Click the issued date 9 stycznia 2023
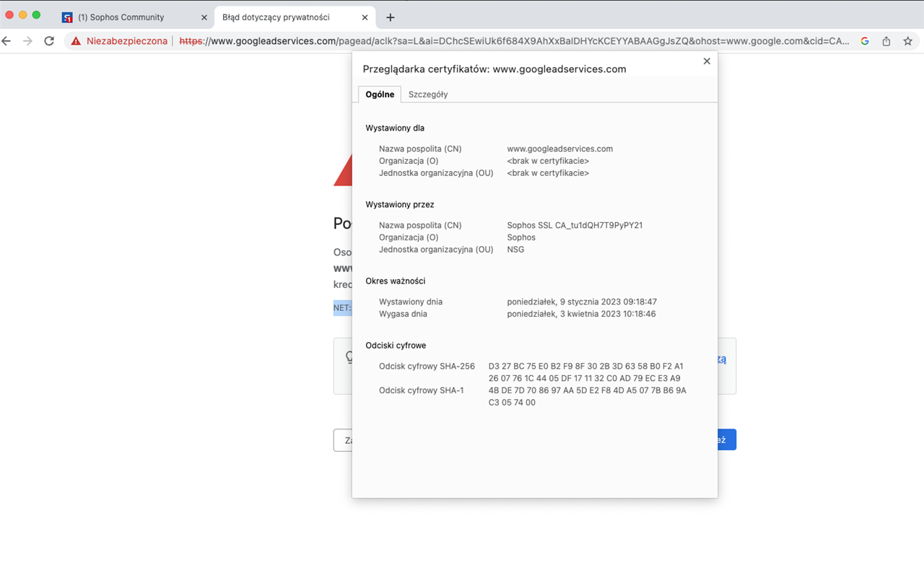The image size is (924, 565). (582, 302)
